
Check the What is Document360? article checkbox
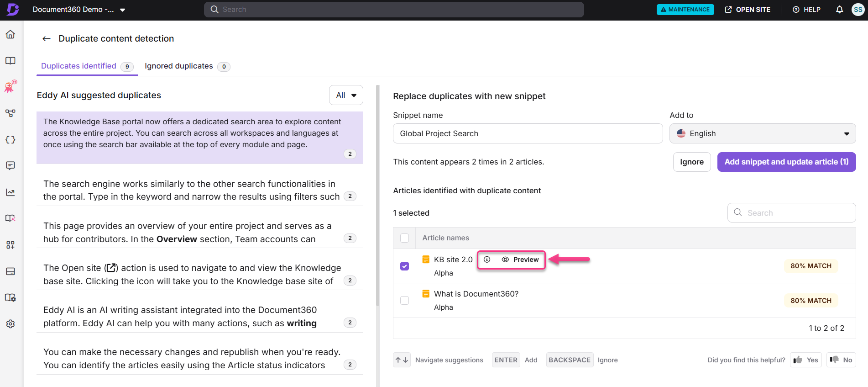[x=404, y=301]
